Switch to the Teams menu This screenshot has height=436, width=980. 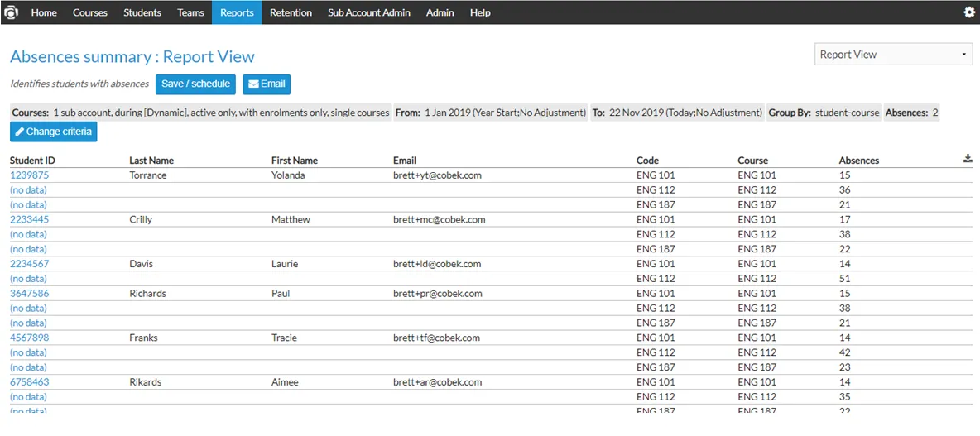click(190, 12)
